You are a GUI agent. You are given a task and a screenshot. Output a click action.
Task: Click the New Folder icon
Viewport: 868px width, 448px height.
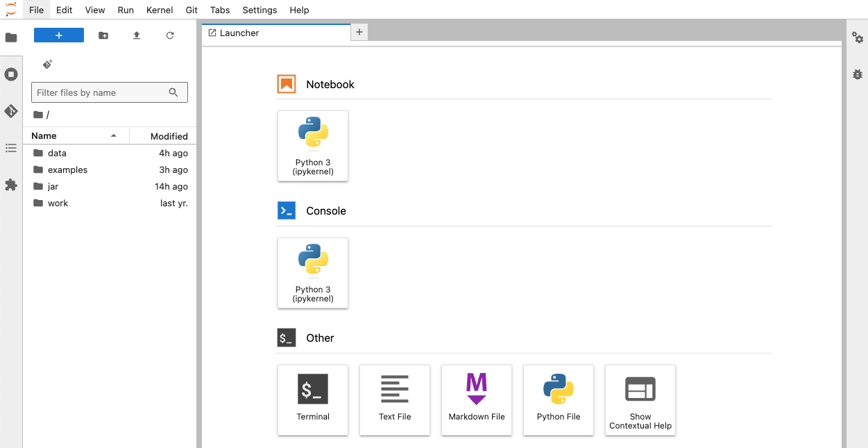tap(103, 35)
